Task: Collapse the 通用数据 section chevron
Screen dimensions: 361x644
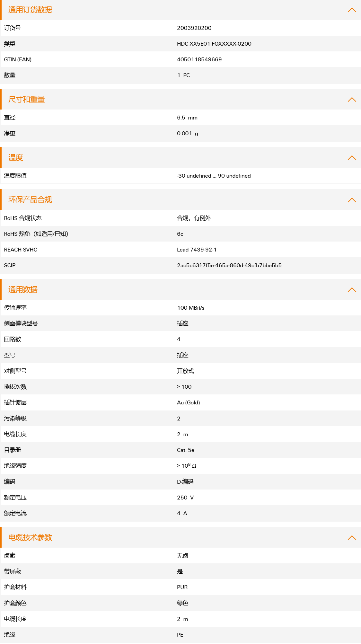Action: click(x=352, y=290)
